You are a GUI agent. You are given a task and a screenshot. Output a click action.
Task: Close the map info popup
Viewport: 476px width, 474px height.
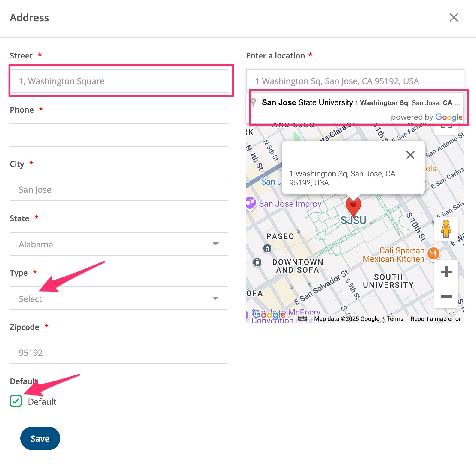tap(410, 155)
